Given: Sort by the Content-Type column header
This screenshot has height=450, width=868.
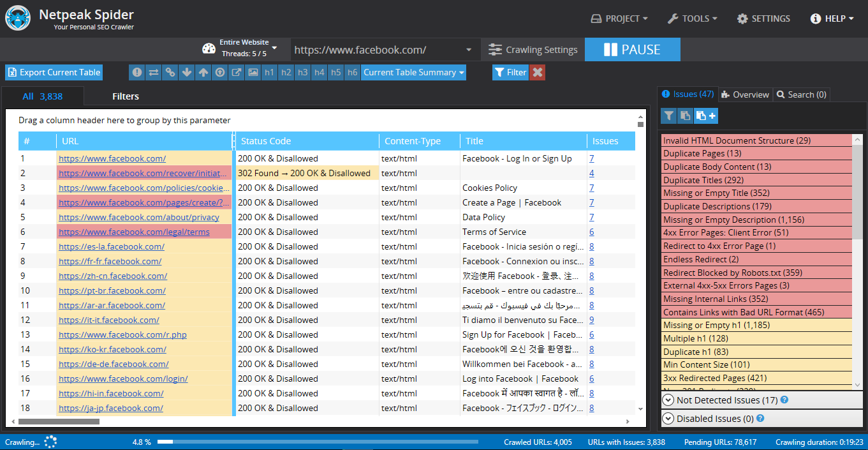Looking at the screenshot, I should coord(420,141).
